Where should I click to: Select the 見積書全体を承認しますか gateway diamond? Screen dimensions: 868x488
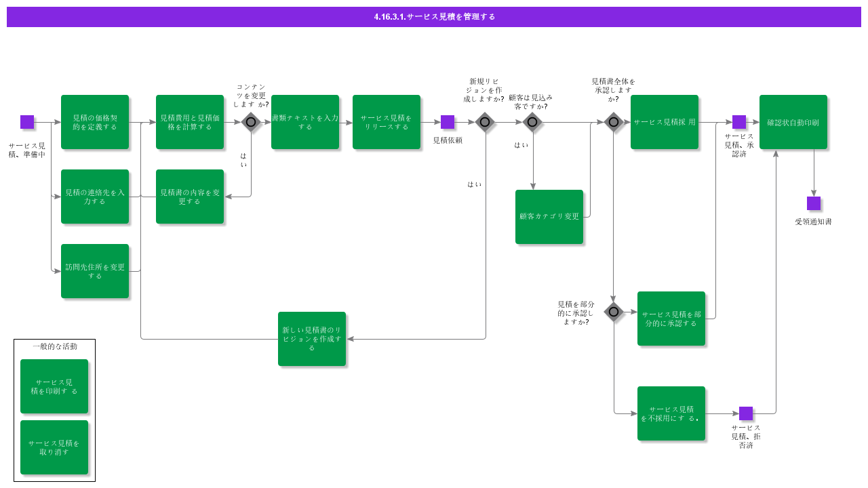coord(614,122)
